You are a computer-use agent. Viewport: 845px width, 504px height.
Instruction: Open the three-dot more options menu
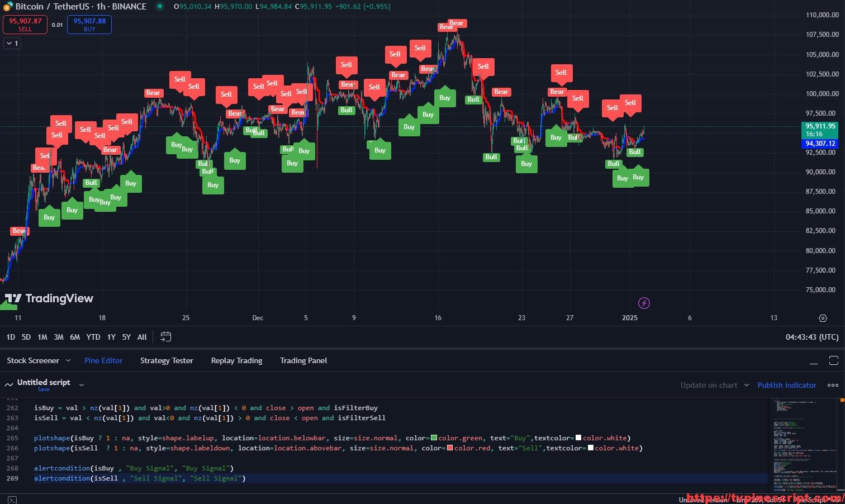pos(833,385)
